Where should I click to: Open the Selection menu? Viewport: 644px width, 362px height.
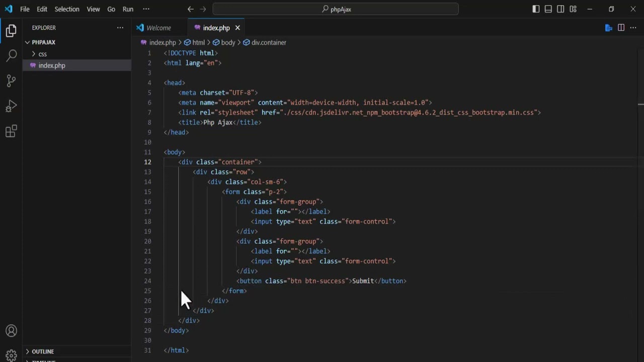(67, 9)
